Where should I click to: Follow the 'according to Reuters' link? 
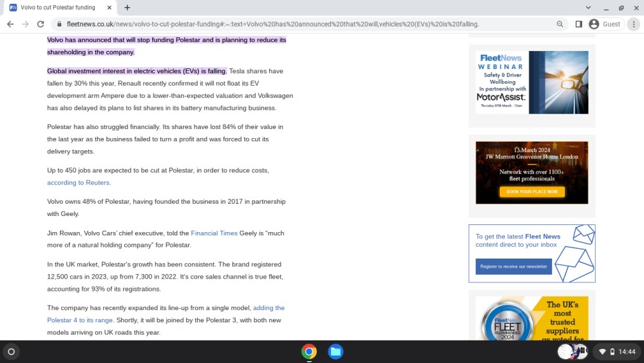[78, 182]
